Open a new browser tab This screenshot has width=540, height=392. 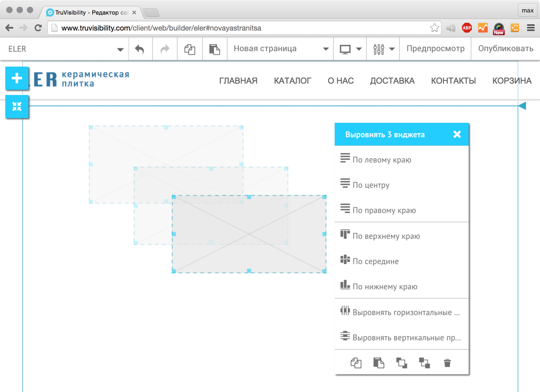(x=151, y=13)
